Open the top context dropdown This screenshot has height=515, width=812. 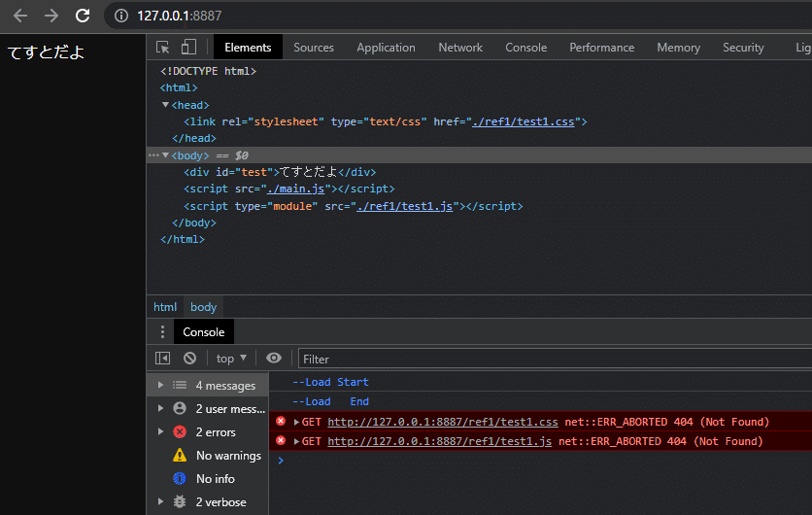pos(231,359)
